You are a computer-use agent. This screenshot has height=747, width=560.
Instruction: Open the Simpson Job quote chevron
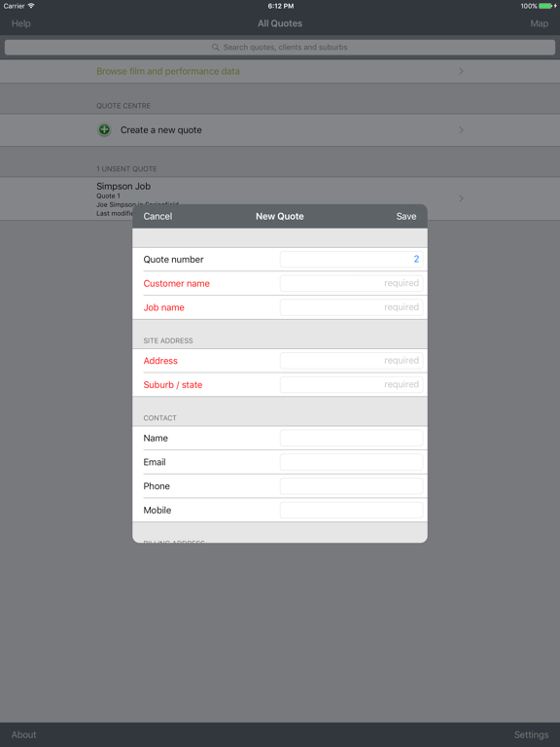(x=461, y=198)
